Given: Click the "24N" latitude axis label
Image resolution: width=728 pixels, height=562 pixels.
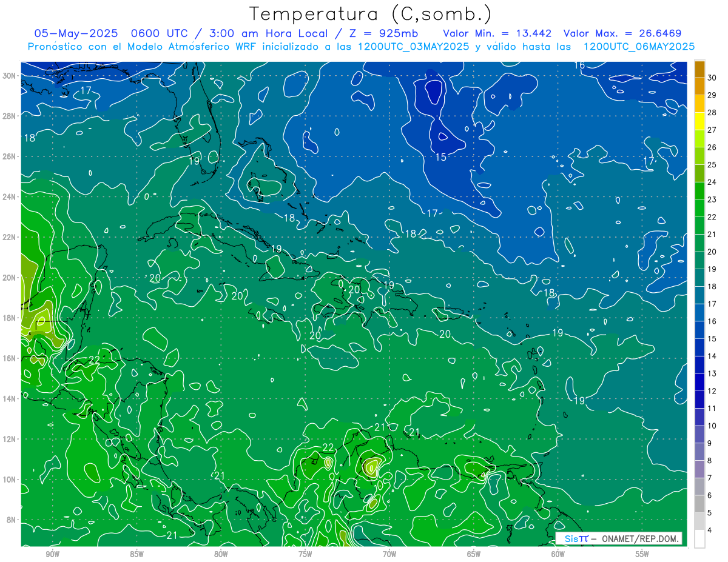Looking at the screenshot, I should tap(9, 197).
